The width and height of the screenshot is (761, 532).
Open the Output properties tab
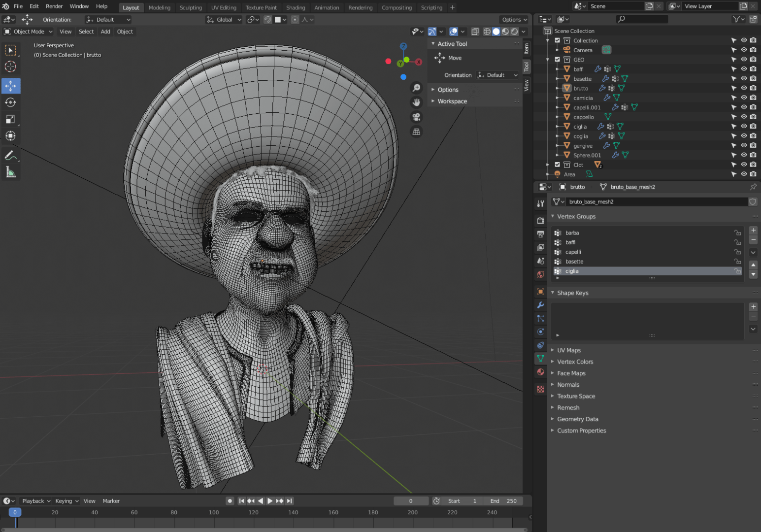[x=540, y=233]
